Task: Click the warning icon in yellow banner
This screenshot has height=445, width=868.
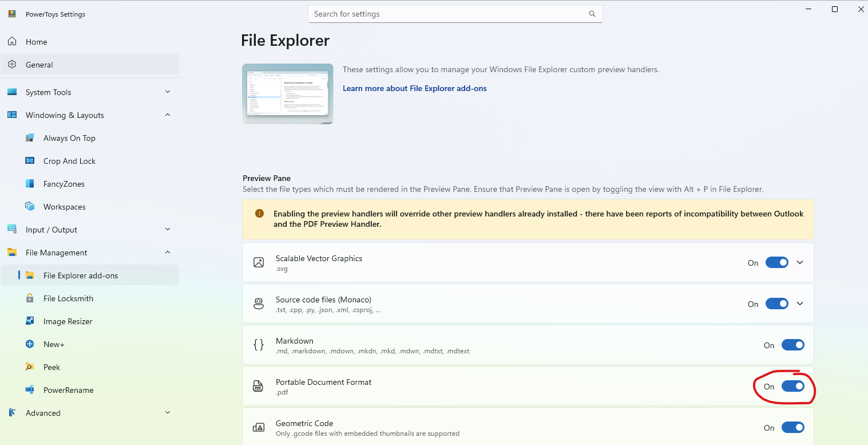Action: pyautogui.click(x=259, y=214)
